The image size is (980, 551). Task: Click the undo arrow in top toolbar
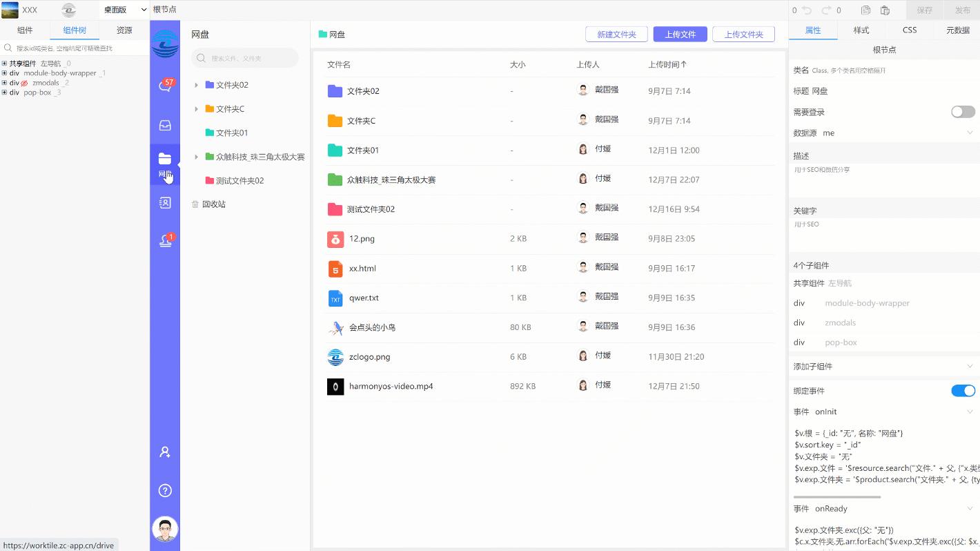[x=807, y=10]
